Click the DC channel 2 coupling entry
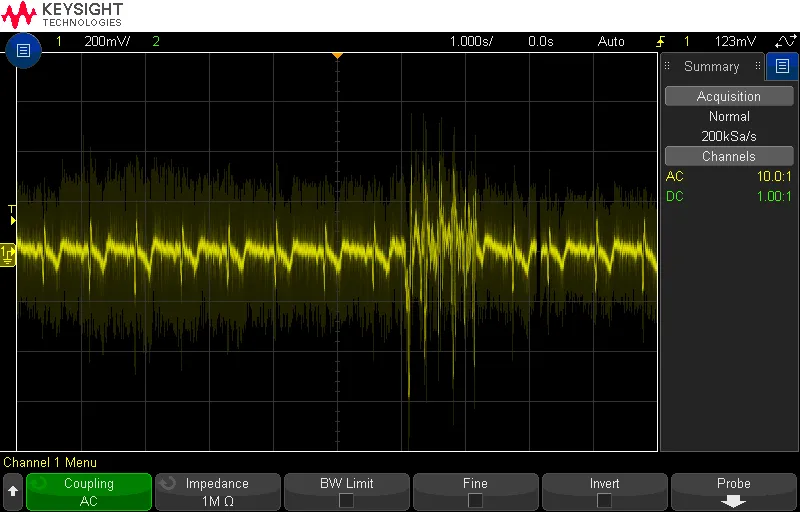800x512 pixels. click(674, 196)
